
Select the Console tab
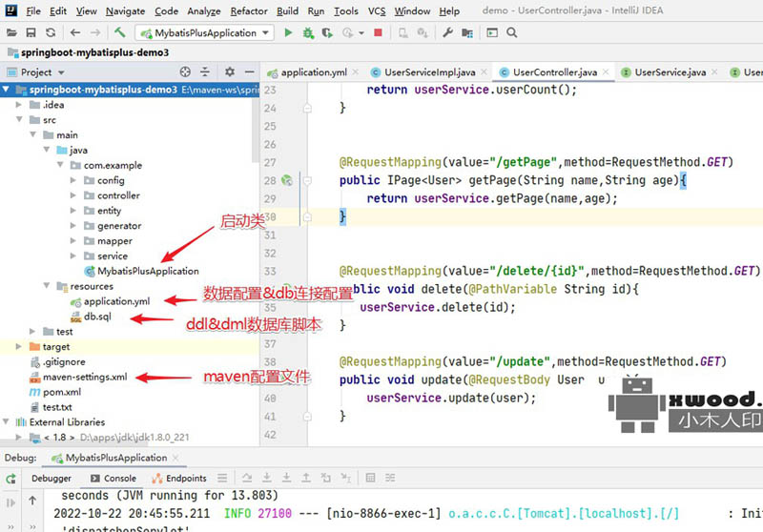coord(113,479)
